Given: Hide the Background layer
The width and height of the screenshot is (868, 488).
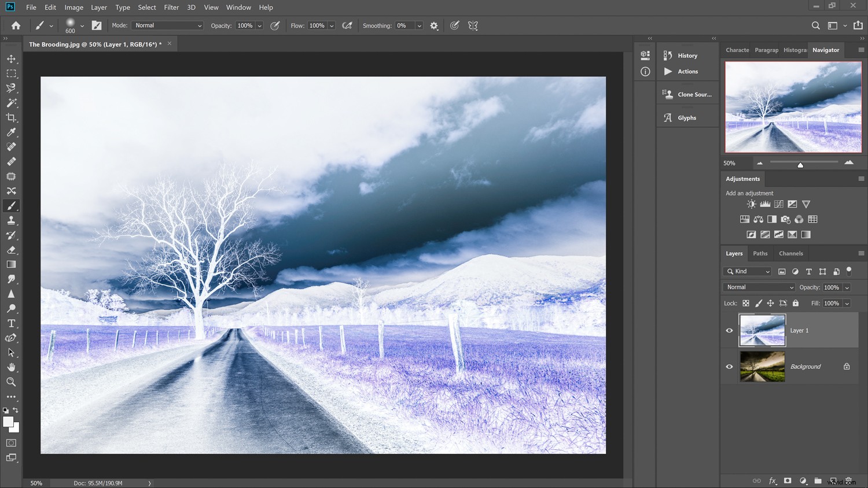Looking at the screenshot, I should click(x=729, y=366).
